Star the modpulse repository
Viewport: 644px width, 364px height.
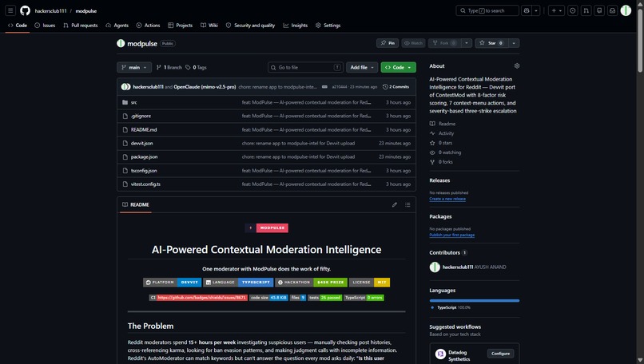pyautogui.click(x=491, y=43)
